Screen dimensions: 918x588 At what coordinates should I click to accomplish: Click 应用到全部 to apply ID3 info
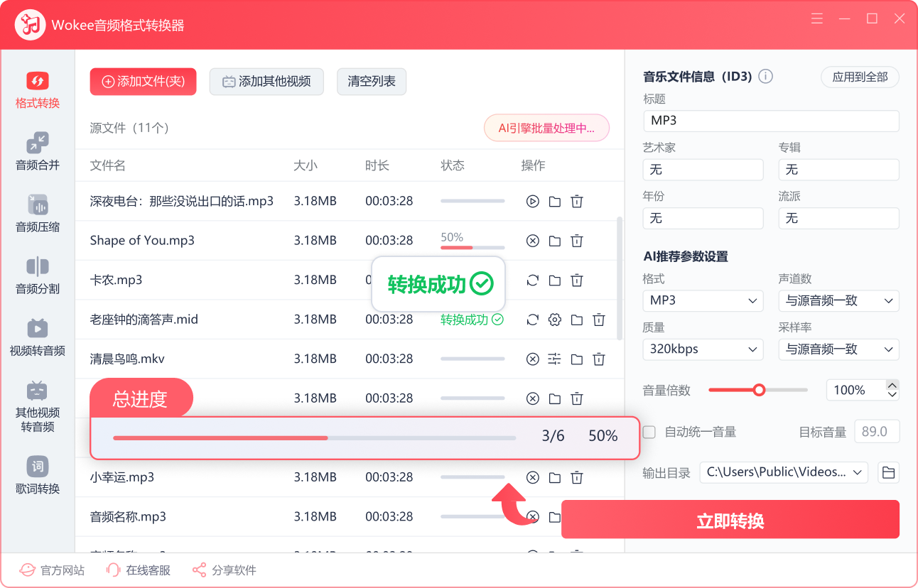pyautogui.click(x=860, y=77)
